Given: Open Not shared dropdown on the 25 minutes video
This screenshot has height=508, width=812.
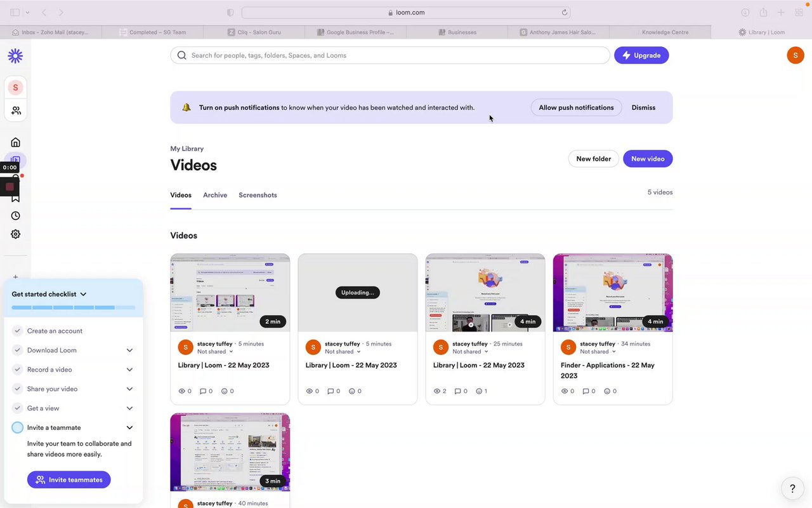Looking at the screenshot, I should point(470,352).
